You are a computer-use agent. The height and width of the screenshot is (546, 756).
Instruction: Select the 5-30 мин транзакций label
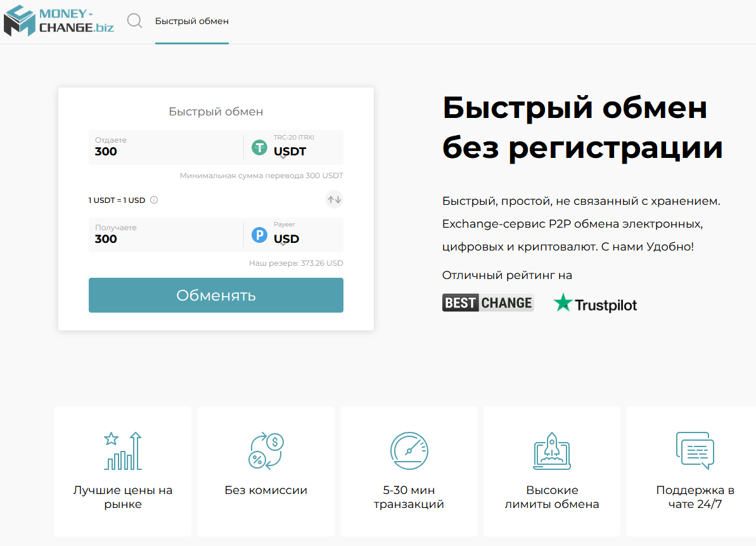coord(409,497)
